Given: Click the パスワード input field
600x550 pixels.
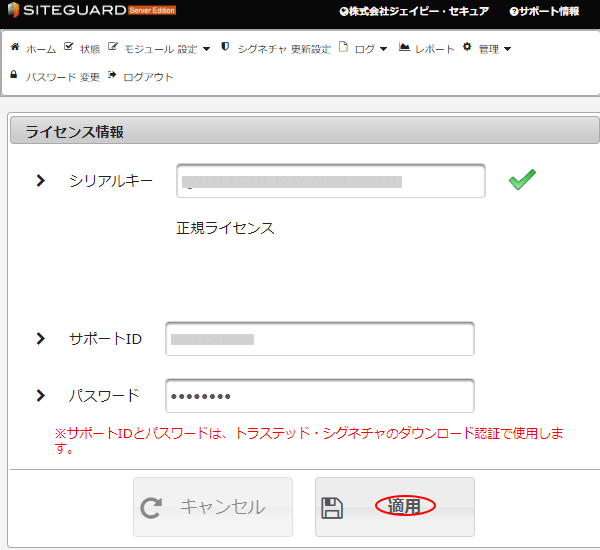Looking at the screenshot, I should pyautogui.click(x=320, y=396).
